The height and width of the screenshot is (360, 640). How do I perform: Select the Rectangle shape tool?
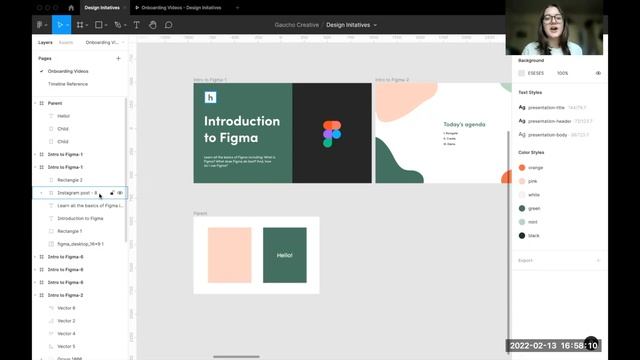coord(98,25)
